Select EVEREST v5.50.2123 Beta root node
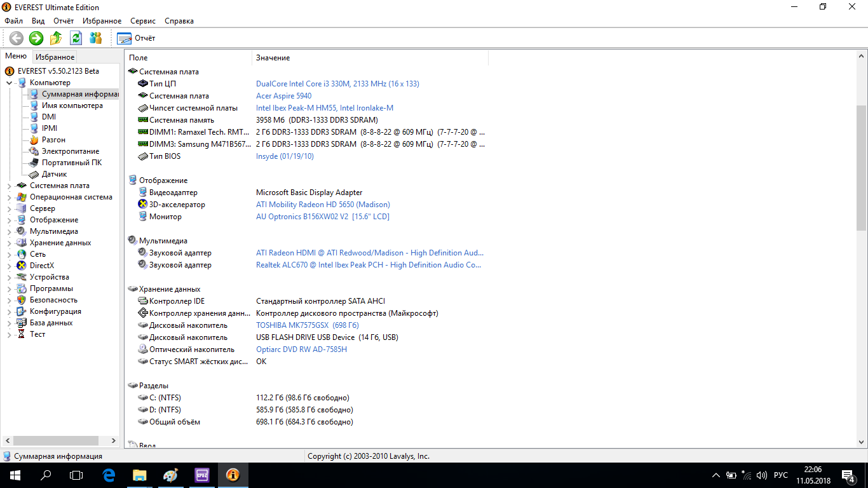This screenshot has width=868, height=488. pyautogui.click(x=58, y=71)
